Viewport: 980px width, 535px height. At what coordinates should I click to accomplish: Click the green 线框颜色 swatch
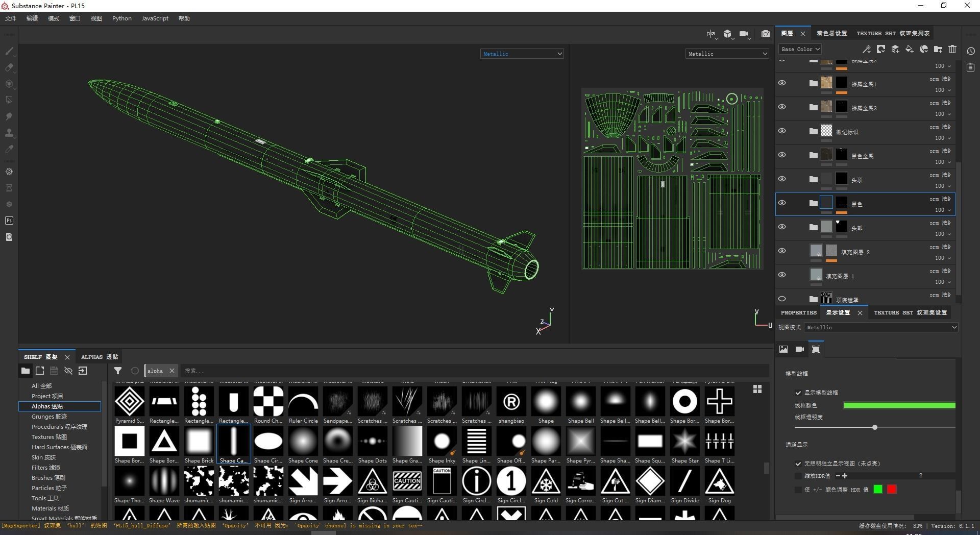click(899, 405)
